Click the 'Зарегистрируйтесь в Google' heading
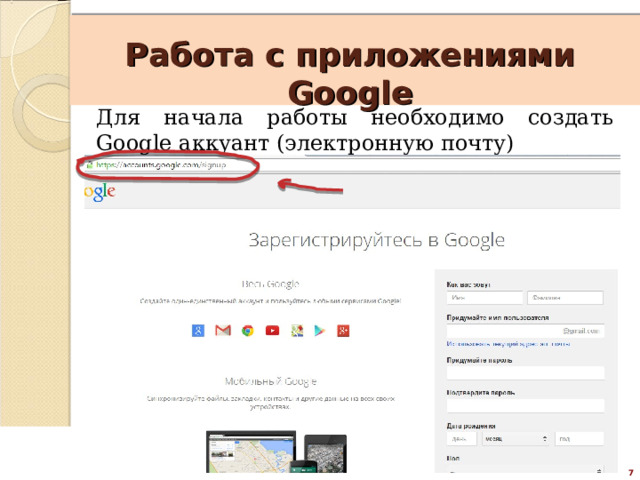 376,240
